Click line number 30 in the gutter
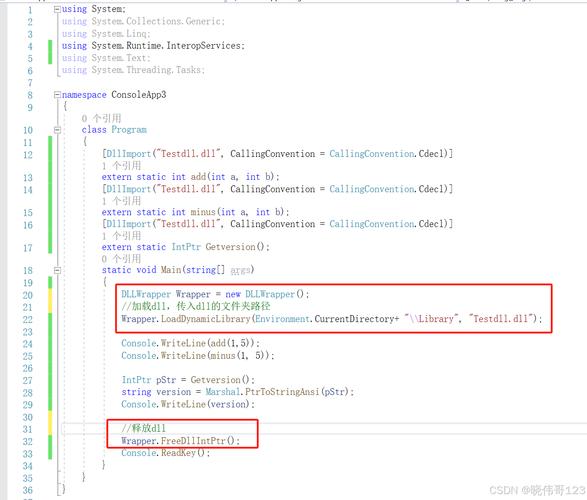Screen dimensions: 587x500 [x=28, y=417]
